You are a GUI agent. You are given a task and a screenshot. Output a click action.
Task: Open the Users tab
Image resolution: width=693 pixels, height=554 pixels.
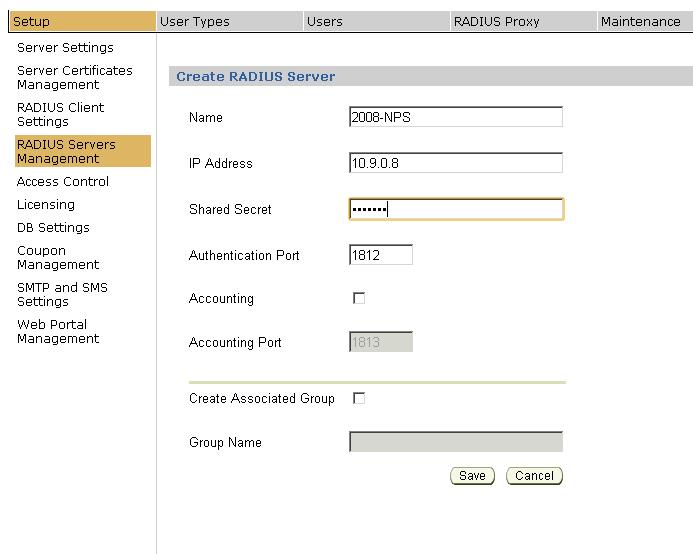tap(377, 21)
